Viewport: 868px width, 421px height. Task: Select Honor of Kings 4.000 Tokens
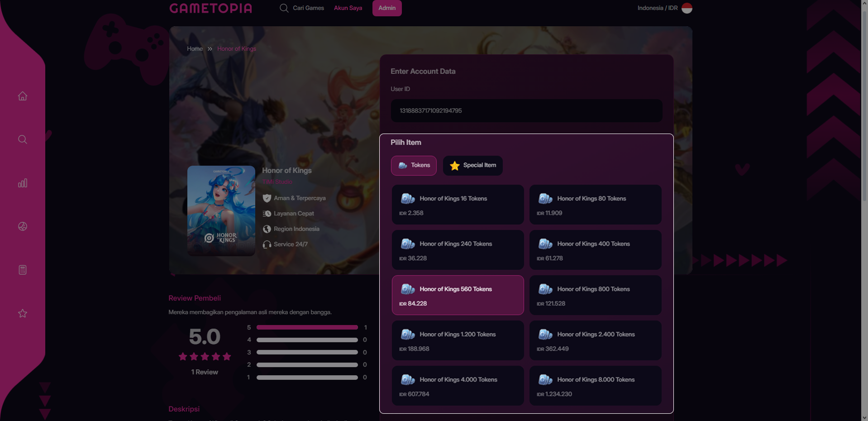click(458, 386)
